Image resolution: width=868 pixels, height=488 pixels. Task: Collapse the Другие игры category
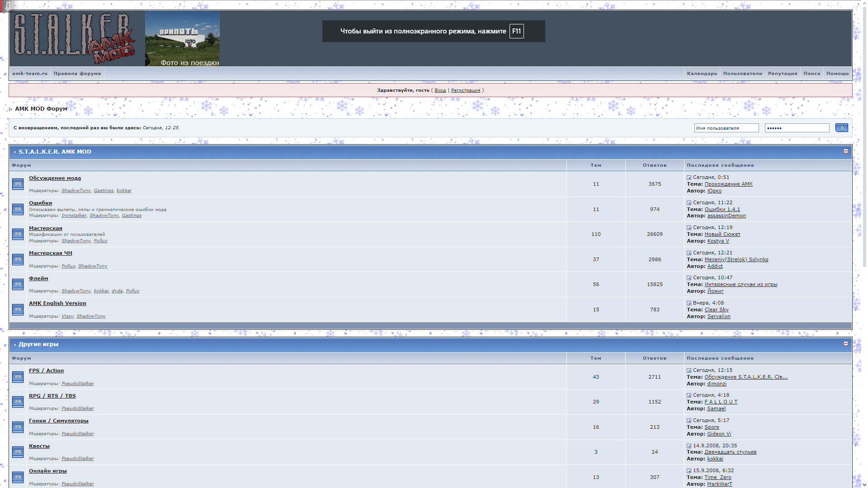coord(845,344)
